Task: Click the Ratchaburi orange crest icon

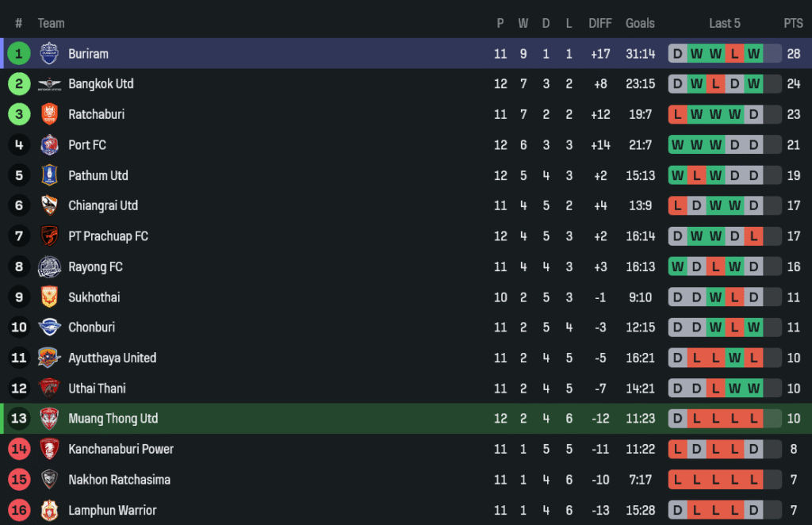Action: 49,114
